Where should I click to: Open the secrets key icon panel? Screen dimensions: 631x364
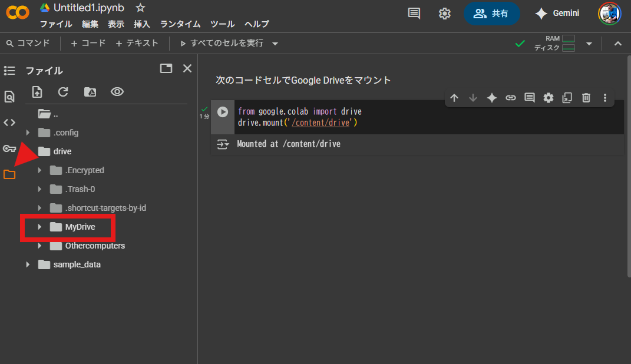tap(9, 148)
